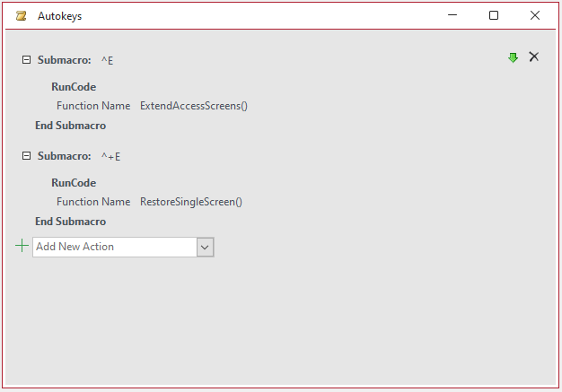562x392 pixels.
Task: Click the Autokeys window title text
Action: point(59,16)
